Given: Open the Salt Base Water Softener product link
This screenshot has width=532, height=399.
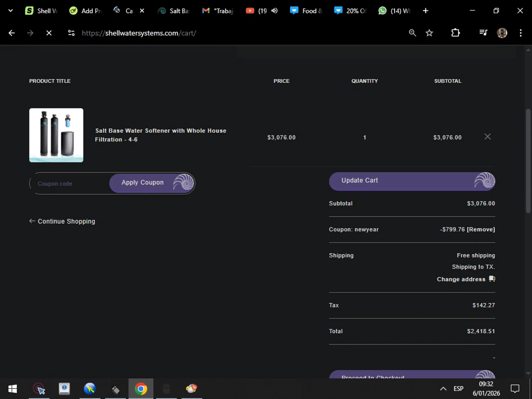Looking at the screenshot, I should pyautogui.click(x=160, y=135).
